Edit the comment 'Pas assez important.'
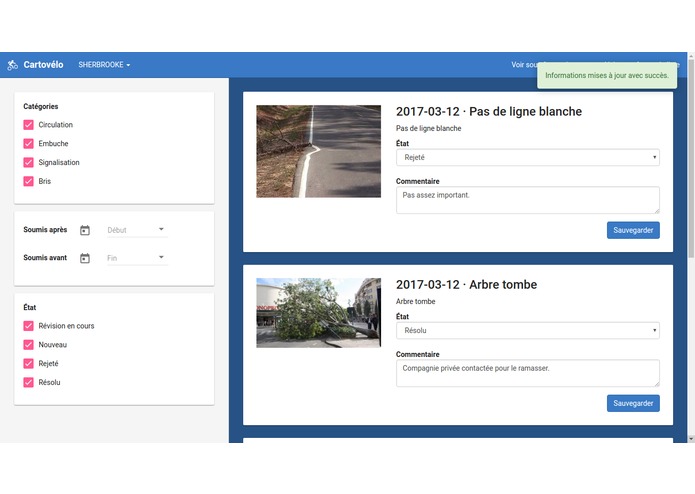 (x=527, y=200)
